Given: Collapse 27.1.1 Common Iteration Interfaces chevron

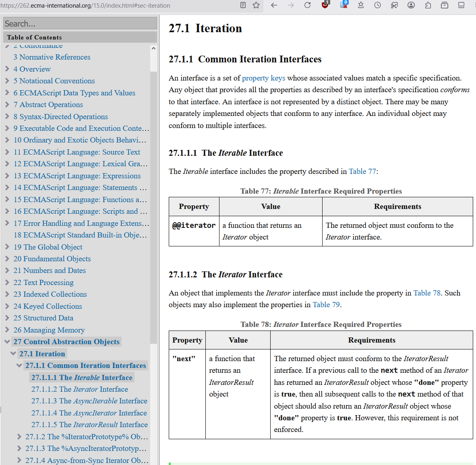Looking at the screenshot, I should point(19,366).
